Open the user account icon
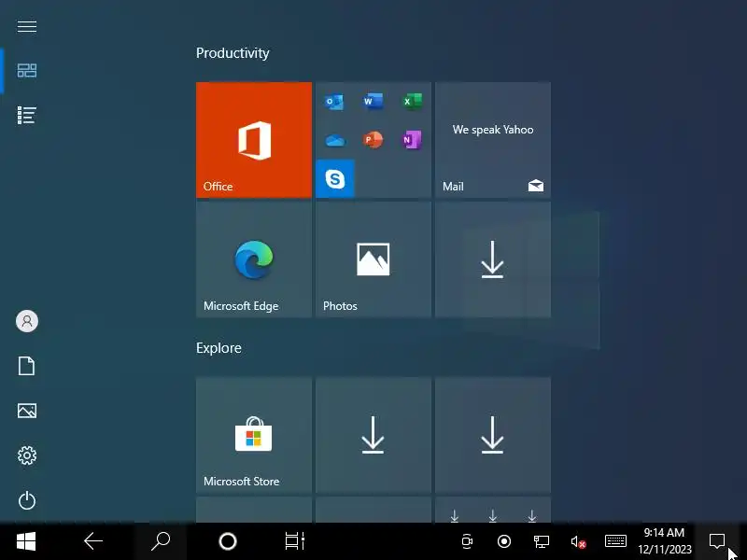 click(27, 321)
